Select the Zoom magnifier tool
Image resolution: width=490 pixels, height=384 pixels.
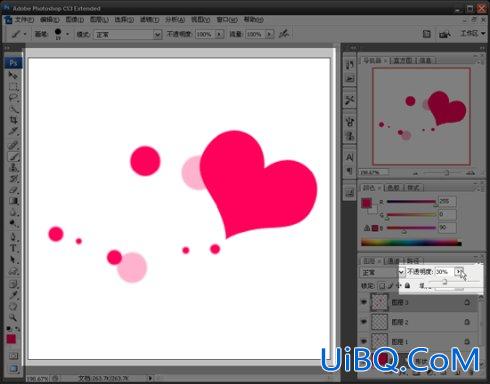(x=13, y=317)
